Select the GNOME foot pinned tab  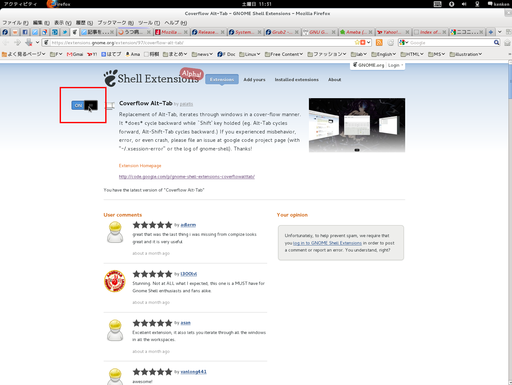tap(75, 32)
